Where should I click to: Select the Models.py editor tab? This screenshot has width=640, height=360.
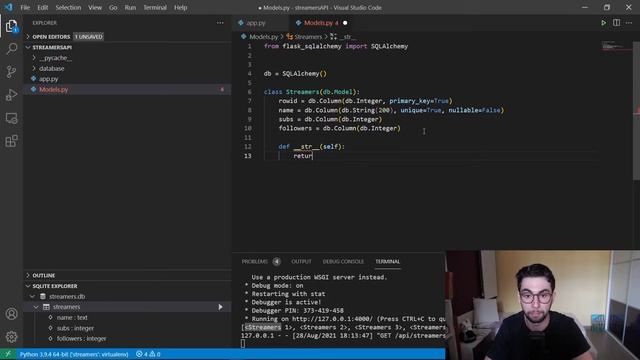(x=321, y=23)
